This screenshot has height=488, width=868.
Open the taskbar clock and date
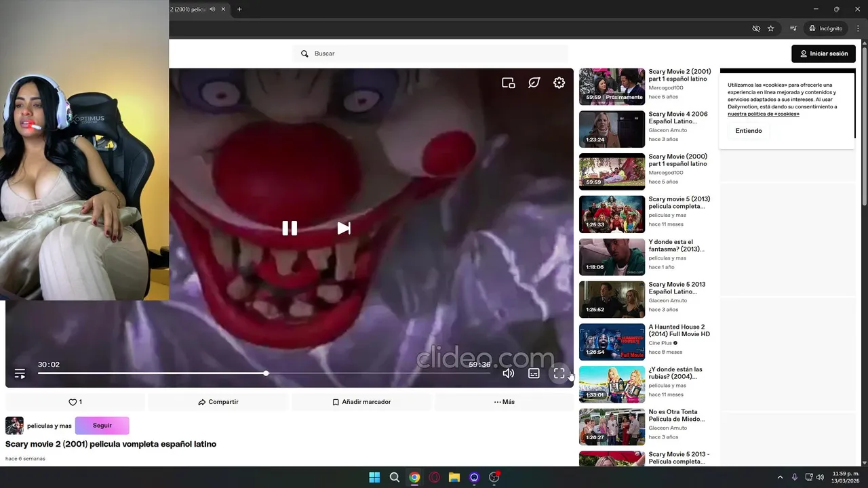point(845,477)
